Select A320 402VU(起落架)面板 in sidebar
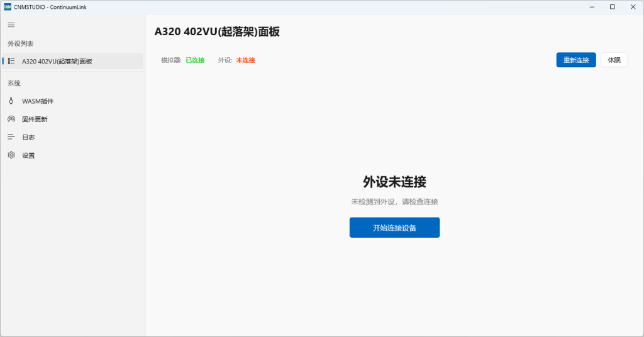This screenshot has height=337, width=644. coord(73,61)
